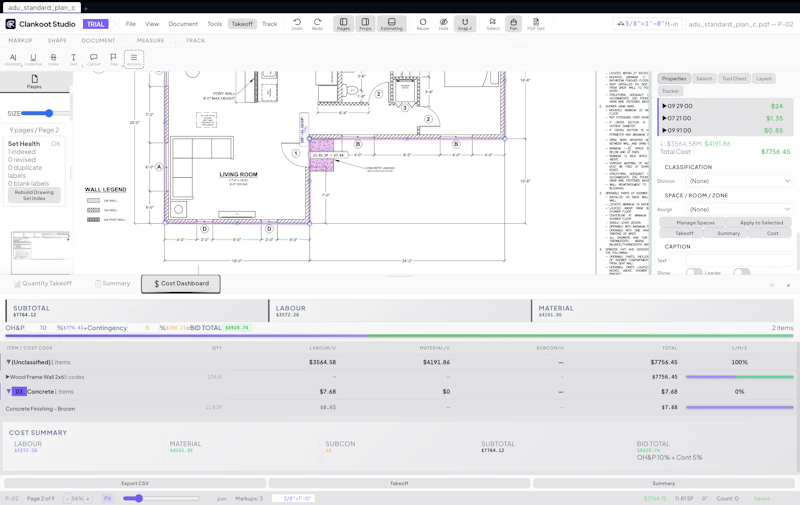Choose the Select arrow tool
Image resolution: width=800 pixels, height=505 pixels.
pos(492,23)
